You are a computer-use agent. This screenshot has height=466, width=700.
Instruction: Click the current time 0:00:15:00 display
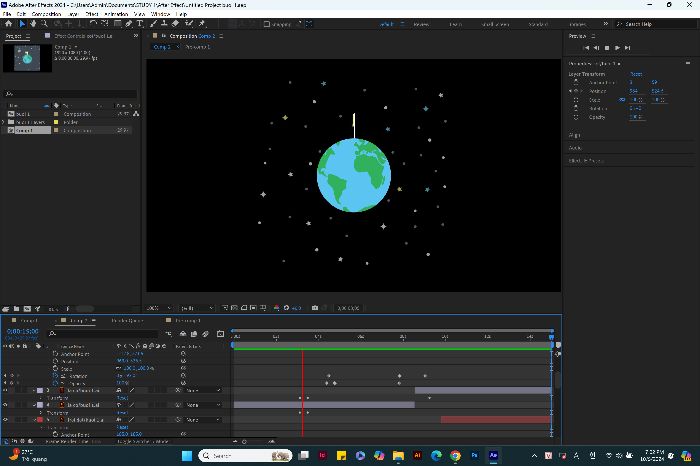click(x=23, y=332)
